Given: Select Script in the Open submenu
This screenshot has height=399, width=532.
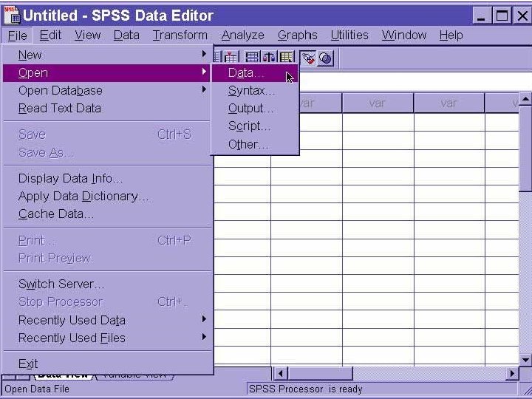Looking at the screenshot, I should 255,126.
